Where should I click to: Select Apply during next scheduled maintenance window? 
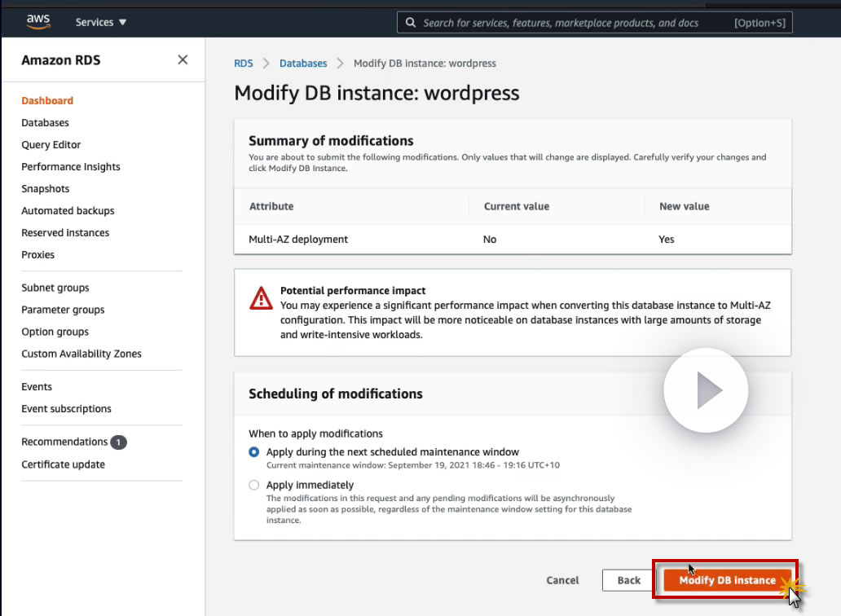(254, 452)
